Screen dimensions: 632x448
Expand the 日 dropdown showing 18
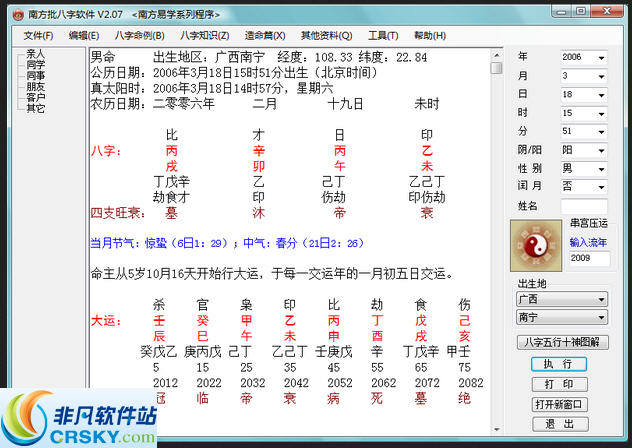coord(601,95)
